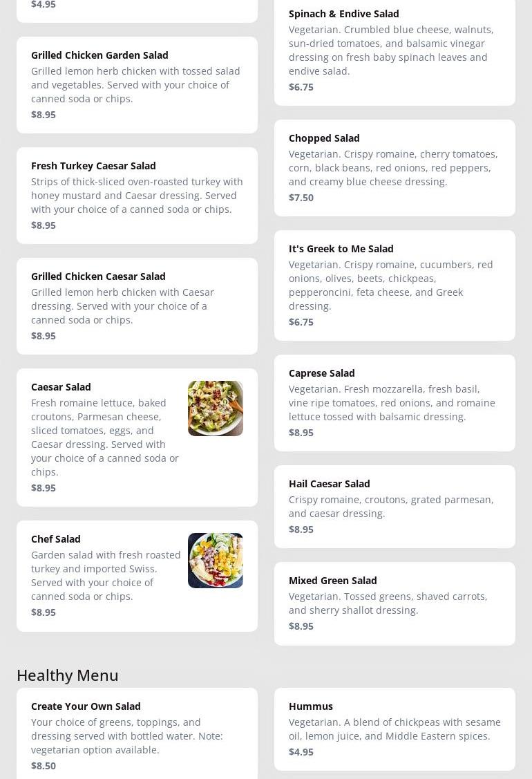Choose the Grilled Chicken Caesar Salad title
The image size is (532, 779).
click(98, 276)
